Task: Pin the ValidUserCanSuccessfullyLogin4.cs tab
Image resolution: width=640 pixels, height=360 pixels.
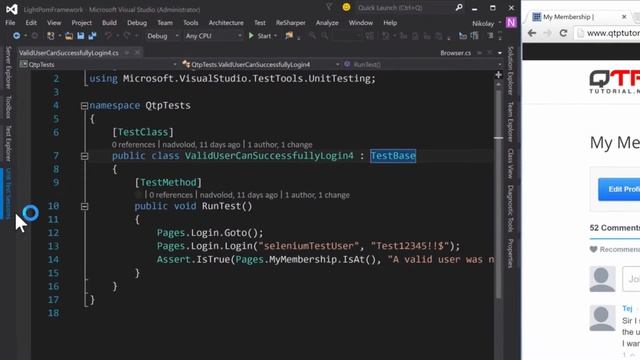Action: coord(127,53)
